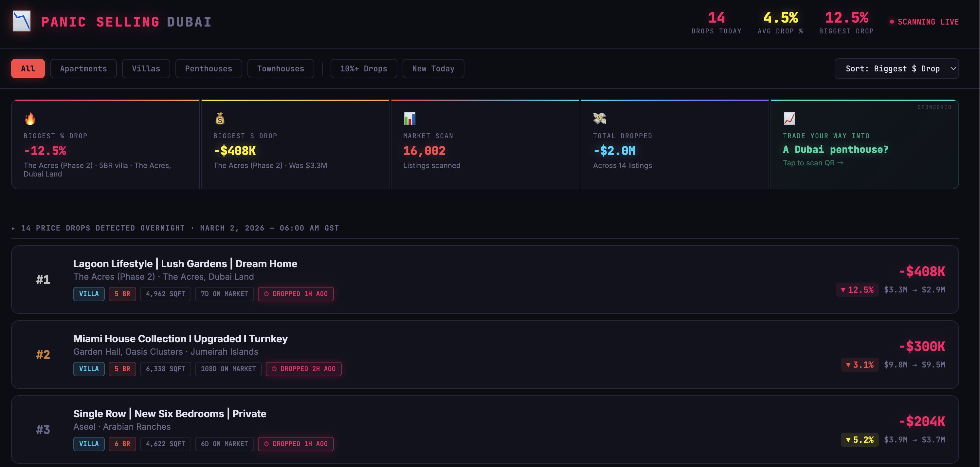The width and height of the screenshot is (980, 467).
Task: Toggle the New Today filter
Action: coord(433,68)
